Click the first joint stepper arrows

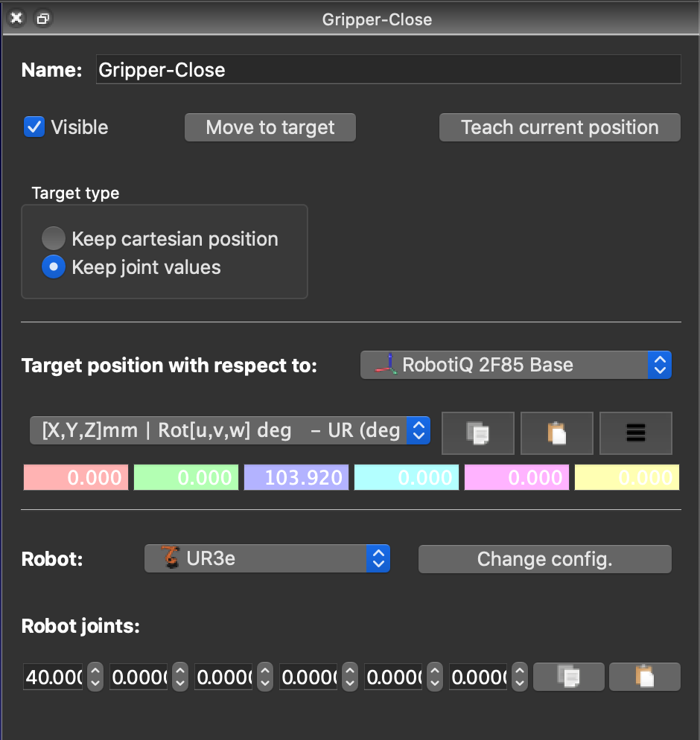point(95,677)
